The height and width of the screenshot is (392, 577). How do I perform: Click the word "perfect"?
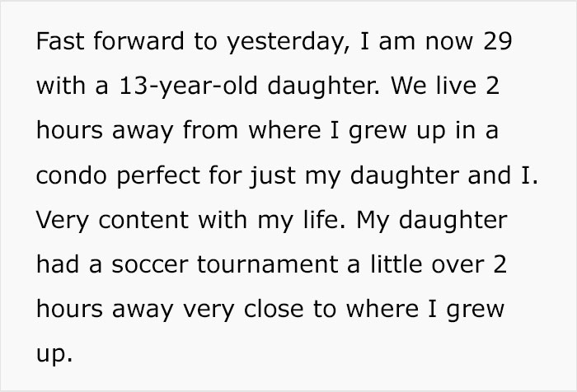click(158, 176)
